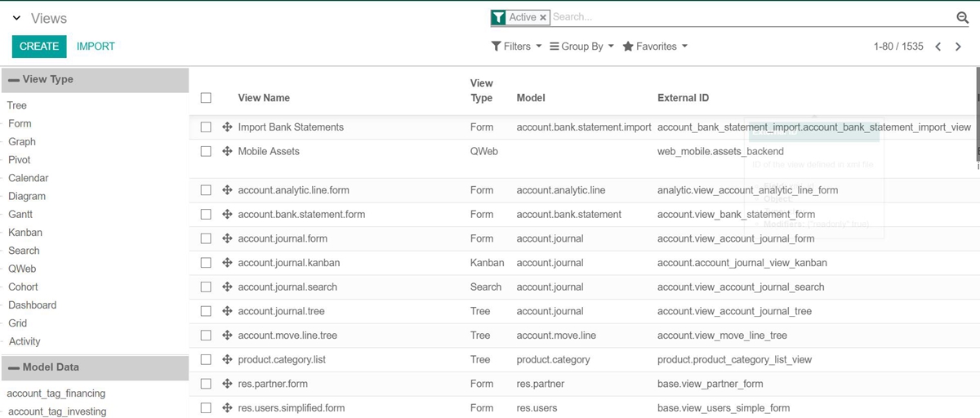Expand the Favorites dropdown

(x=655, y=47)
